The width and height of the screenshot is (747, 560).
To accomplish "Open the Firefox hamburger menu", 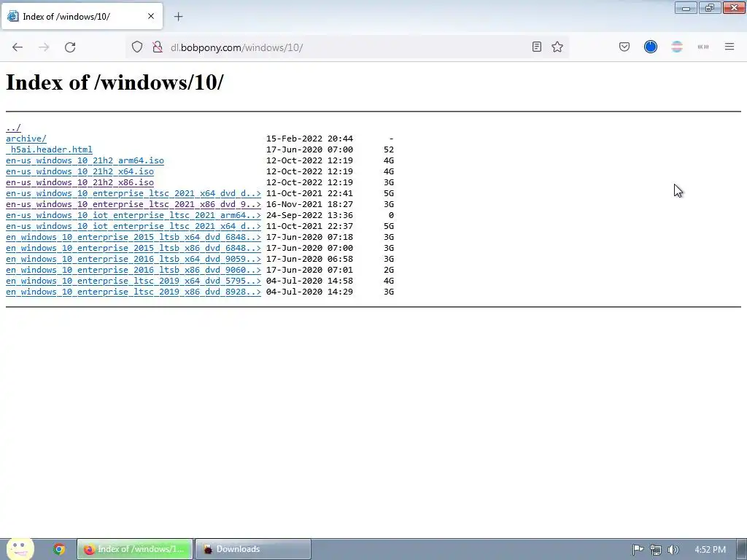I will pyautogui.click(x=729, y=47).
